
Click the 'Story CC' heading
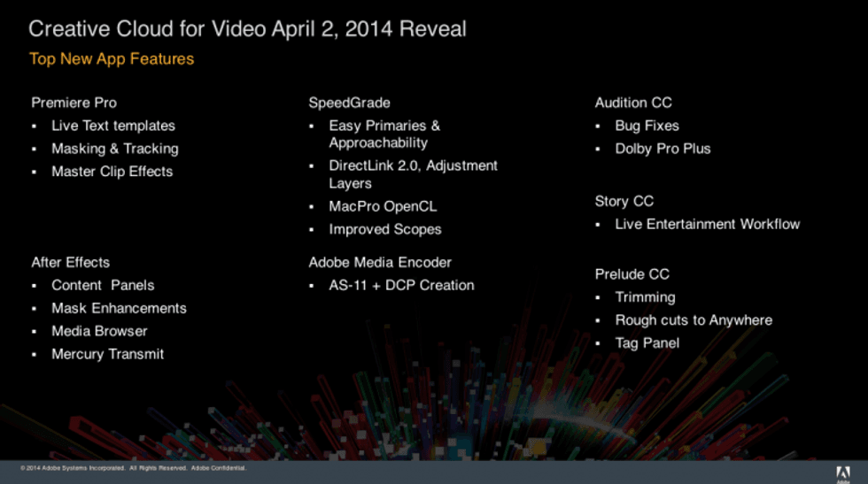point(624,202)
